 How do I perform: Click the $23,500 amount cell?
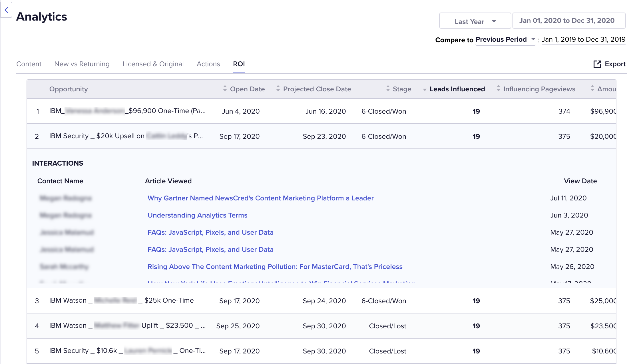(x=603, y=326)
